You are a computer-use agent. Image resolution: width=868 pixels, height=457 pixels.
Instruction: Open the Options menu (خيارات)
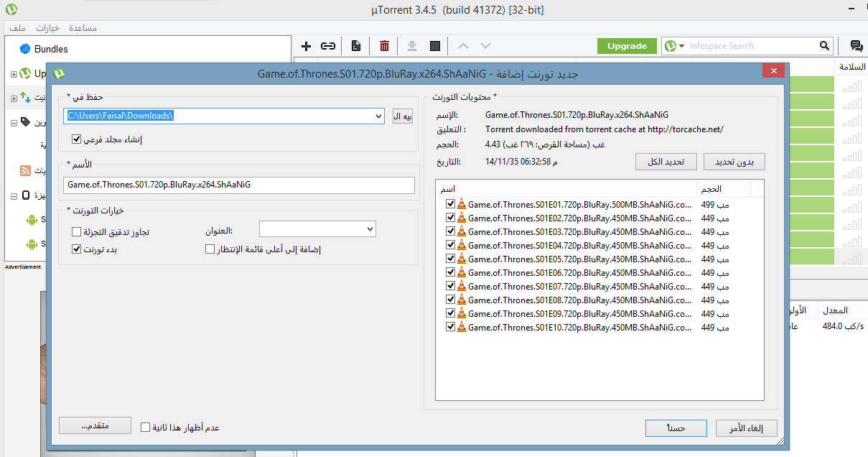47,27
